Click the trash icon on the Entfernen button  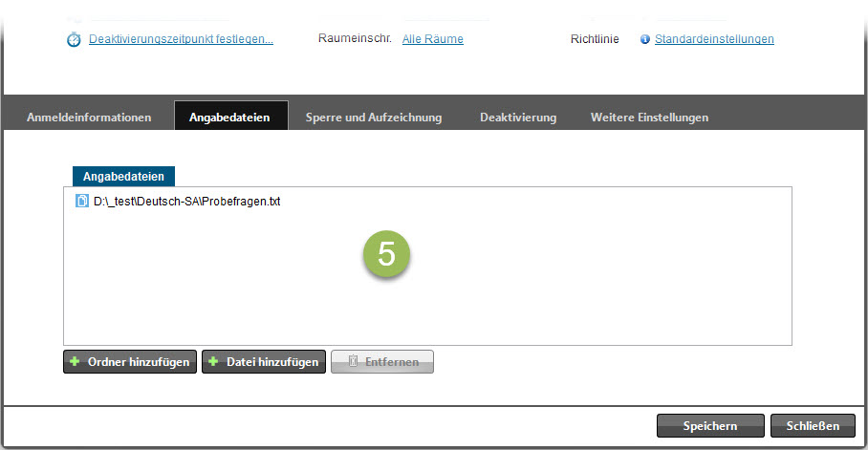pyautogui.click(x=353, y=362)
